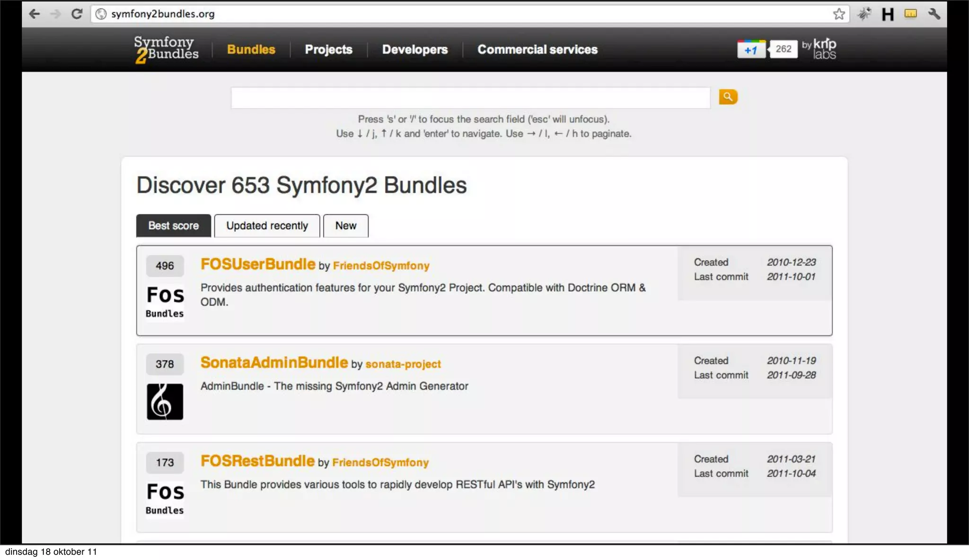Focus the bundle search field
This screenshot has height=560, width=969.
(470, 98)
